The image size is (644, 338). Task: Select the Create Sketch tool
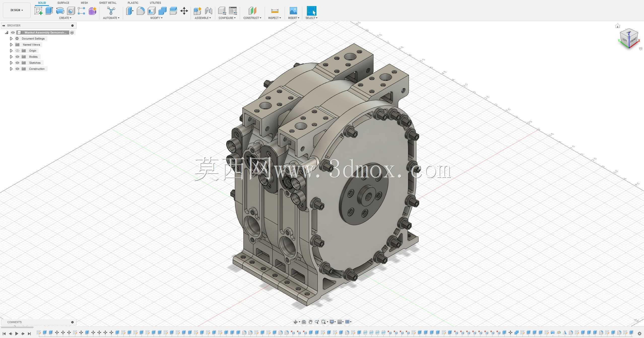pos(38,11)
